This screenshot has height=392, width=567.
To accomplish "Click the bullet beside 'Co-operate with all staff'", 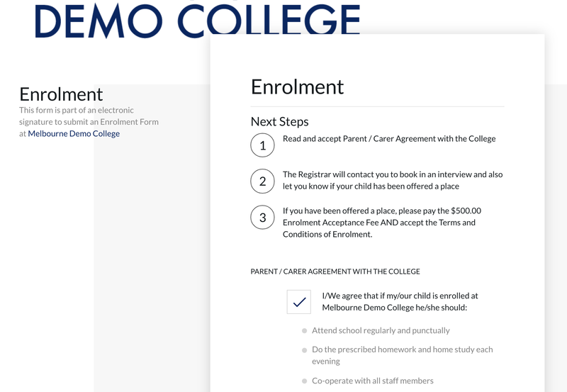I will point(305,381).
